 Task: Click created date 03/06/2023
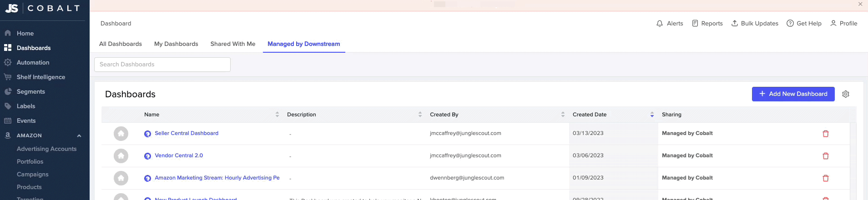tap(588, 155)
